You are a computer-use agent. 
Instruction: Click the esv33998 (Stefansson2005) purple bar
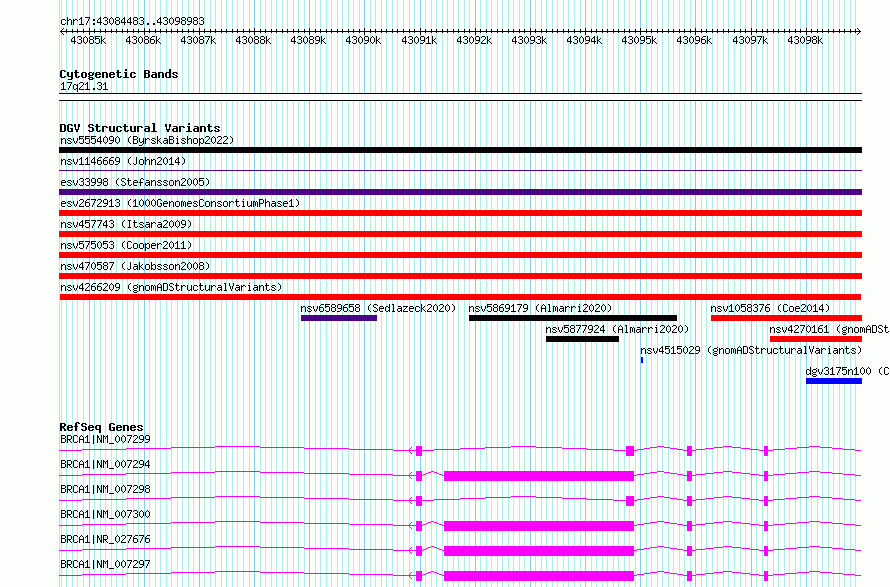pyautogui.click(x=460, y=192)
